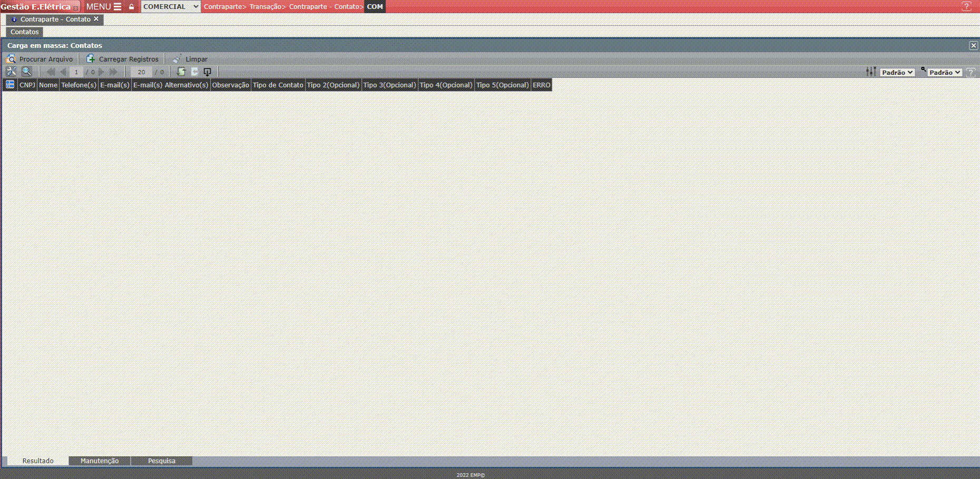Sort by the CNPJ column header
This screenshot has height=479, width=980.
[x=27, y=85]
